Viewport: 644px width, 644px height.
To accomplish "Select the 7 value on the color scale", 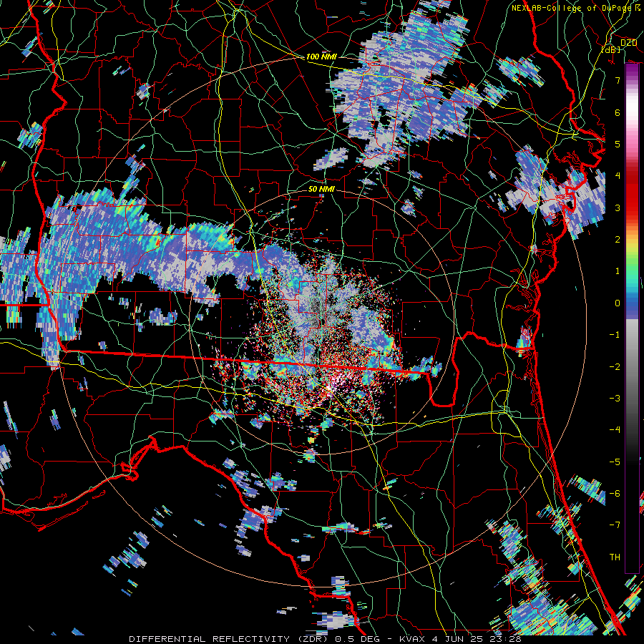I will click(x=618, y=80).
